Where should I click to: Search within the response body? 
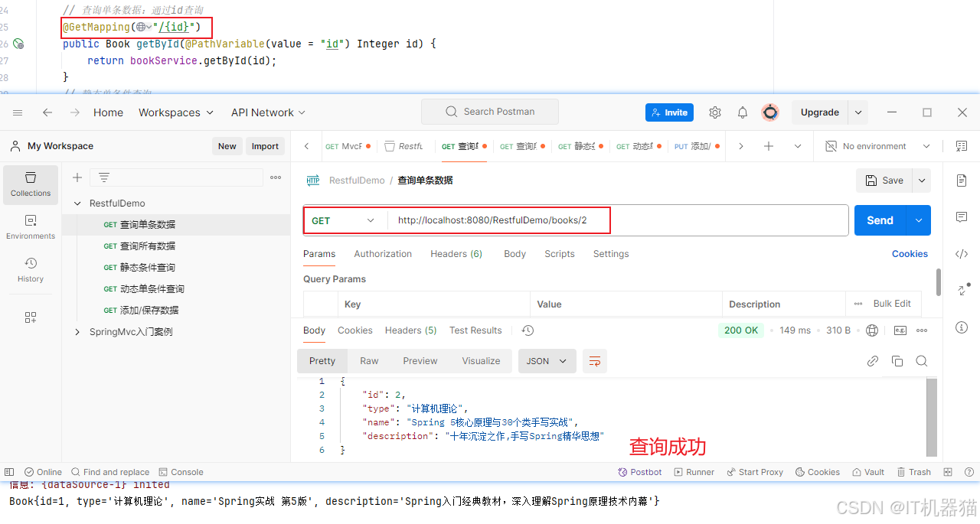(x=922, y=361)
